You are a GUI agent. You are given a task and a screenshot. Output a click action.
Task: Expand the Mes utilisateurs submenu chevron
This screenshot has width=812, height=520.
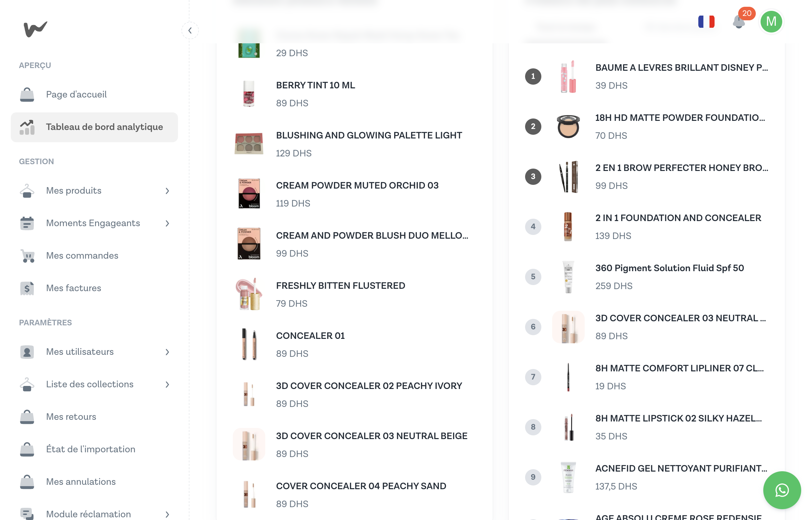tap(167, 352)
